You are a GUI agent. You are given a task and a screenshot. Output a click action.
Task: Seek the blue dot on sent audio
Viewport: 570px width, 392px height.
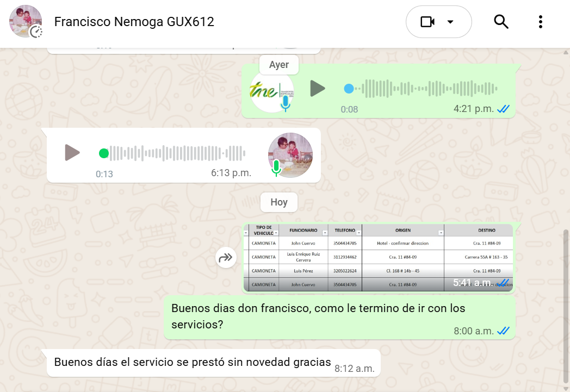coord(349,89)
